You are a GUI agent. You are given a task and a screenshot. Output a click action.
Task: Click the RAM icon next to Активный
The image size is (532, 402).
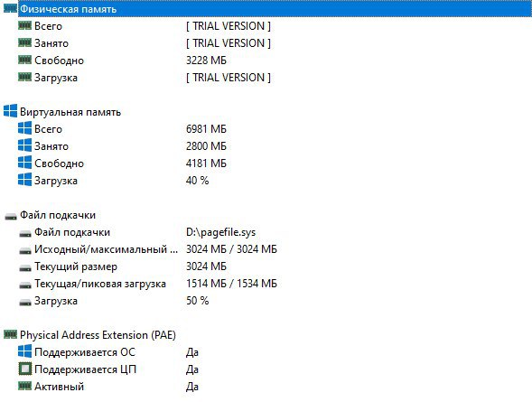click(x=24, y=386)
